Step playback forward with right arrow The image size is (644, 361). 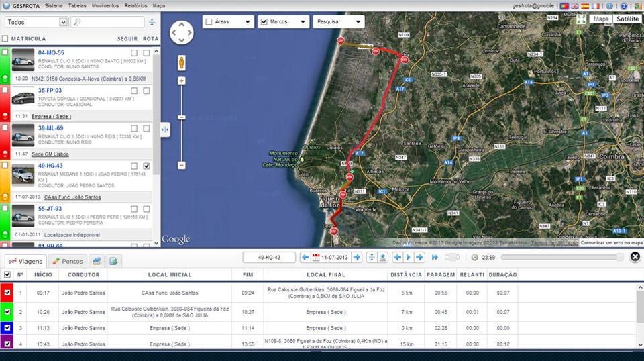(x=419, y=258)
